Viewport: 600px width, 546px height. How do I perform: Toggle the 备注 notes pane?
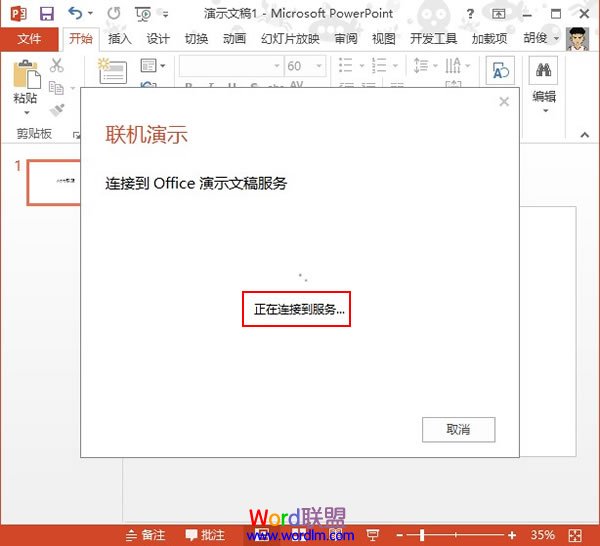coord(145,535)
